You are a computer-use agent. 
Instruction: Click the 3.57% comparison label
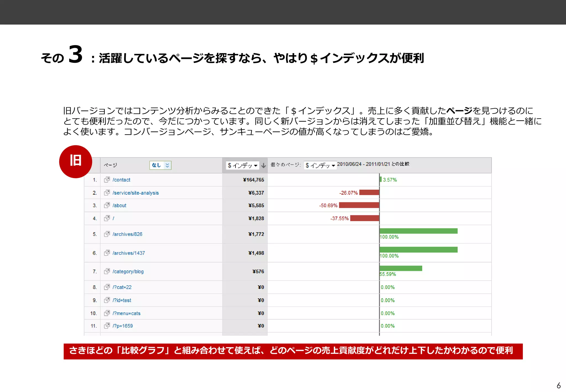(390, 180)
